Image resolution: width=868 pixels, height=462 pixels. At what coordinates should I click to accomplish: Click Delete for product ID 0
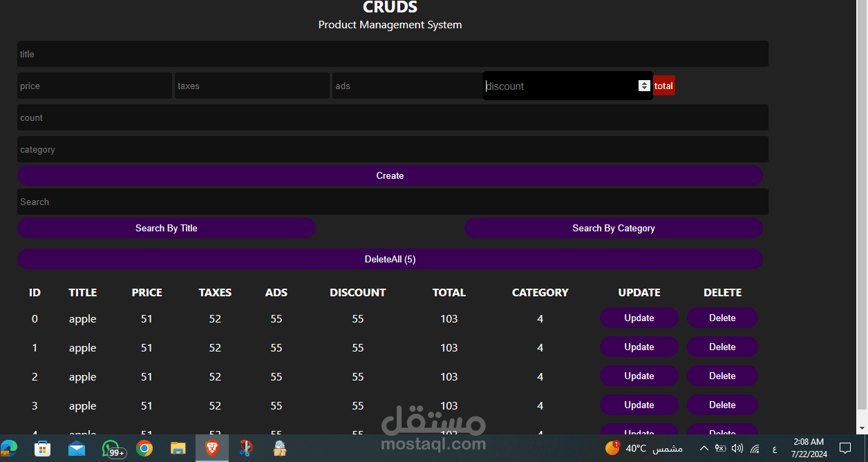tap(722, 318)
